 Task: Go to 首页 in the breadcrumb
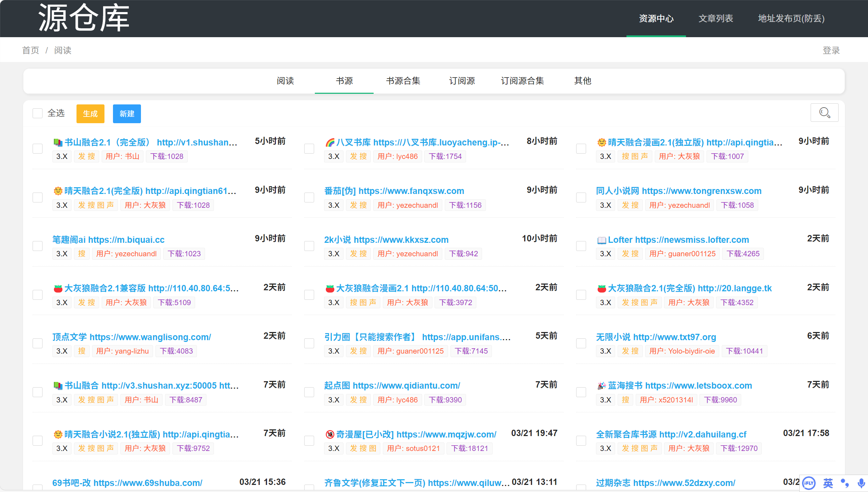coord(31,50)
